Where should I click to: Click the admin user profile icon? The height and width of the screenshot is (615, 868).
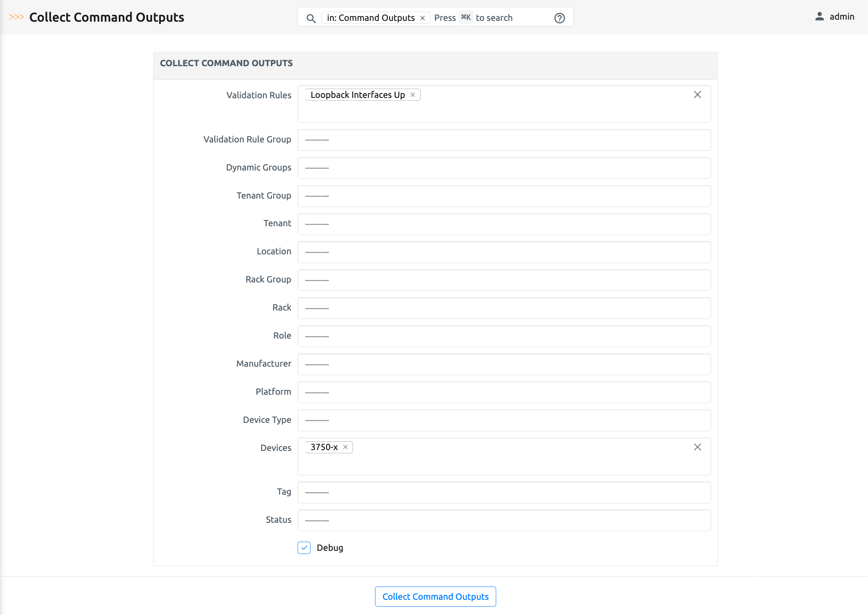pyautogui.click(x=819, y=16)
